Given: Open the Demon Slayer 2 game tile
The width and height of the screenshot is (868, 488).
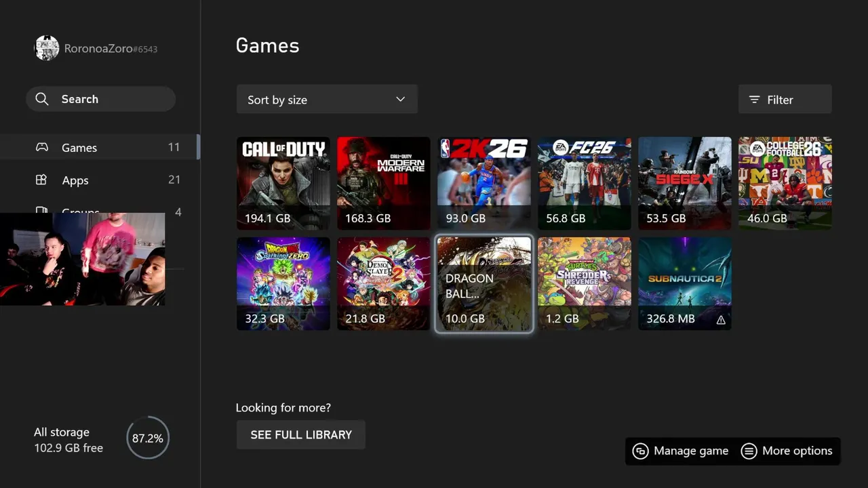Looking at the screenshot, I should (x=384, y=284).
